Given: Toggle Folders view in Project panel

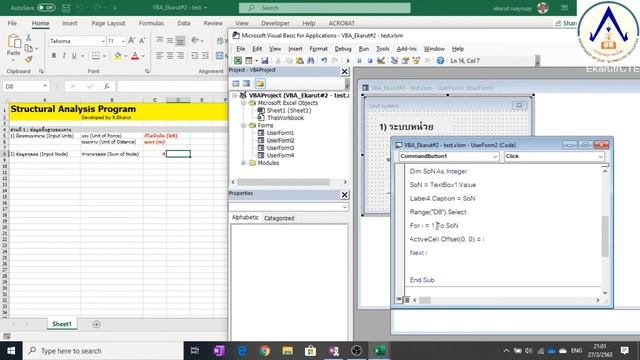Looking at the screenshot, I should click(x=260, y=83).
